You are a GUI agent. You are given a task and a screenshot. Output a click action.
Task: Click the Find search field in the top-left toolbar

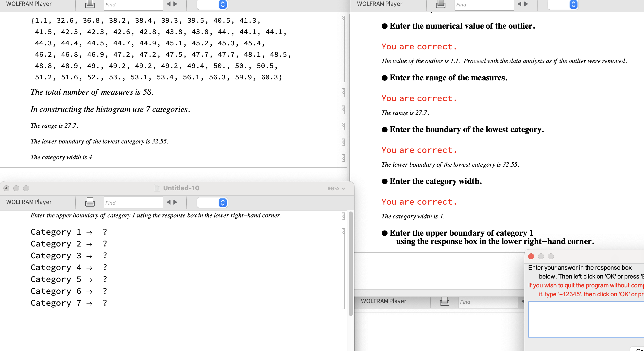pyautogui.click(x=133, y=4)
